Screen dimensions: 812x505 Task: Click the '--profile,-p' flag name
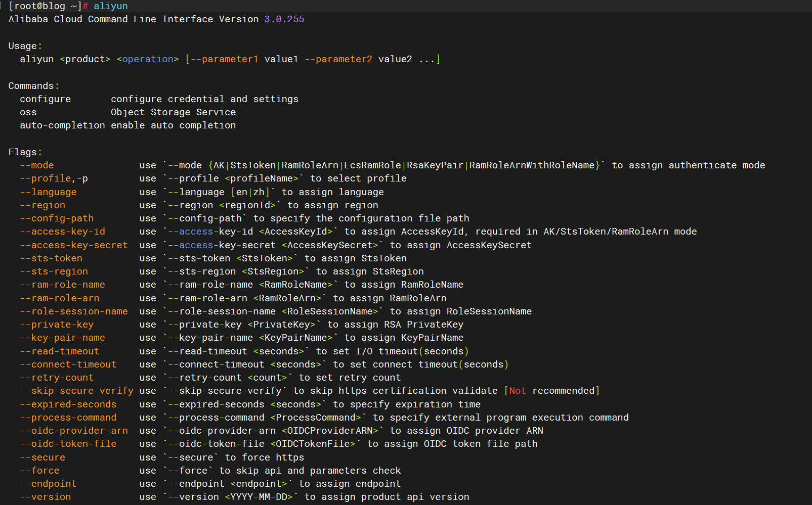tap(54, 178)
